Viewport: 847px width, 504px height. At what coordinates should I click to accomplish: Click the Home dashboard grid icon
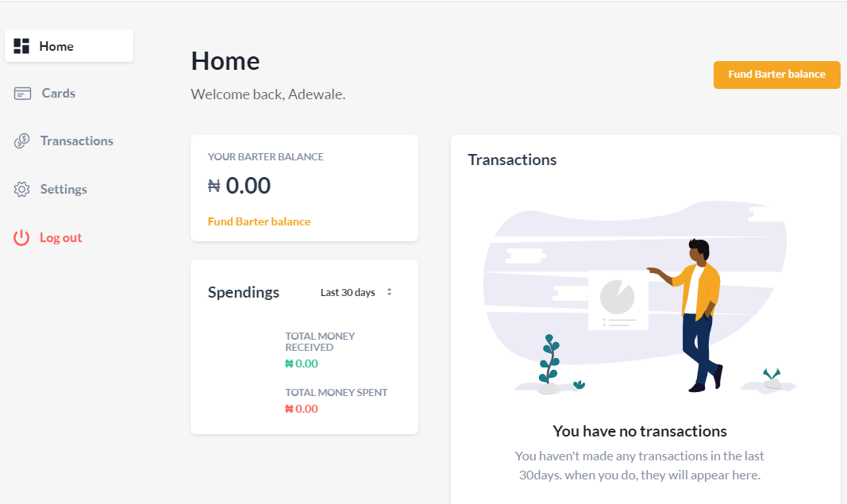coord(21,46)
